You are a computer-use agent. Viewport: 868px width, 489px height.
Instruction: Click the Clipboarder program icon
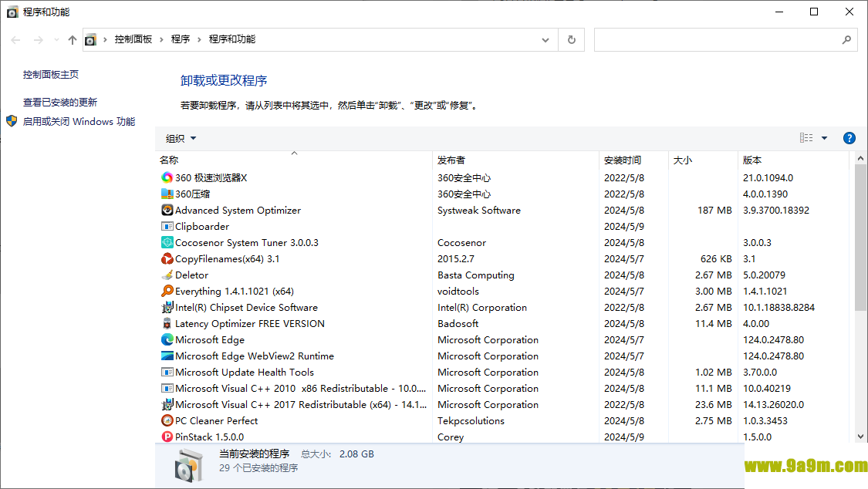click(167, 226)
